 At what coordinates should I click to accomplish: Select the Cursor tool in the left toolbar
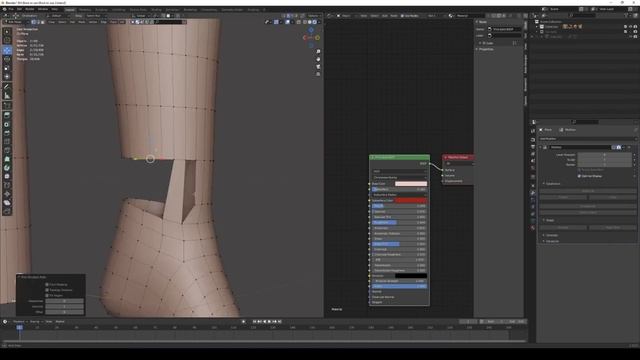(7, 40)
